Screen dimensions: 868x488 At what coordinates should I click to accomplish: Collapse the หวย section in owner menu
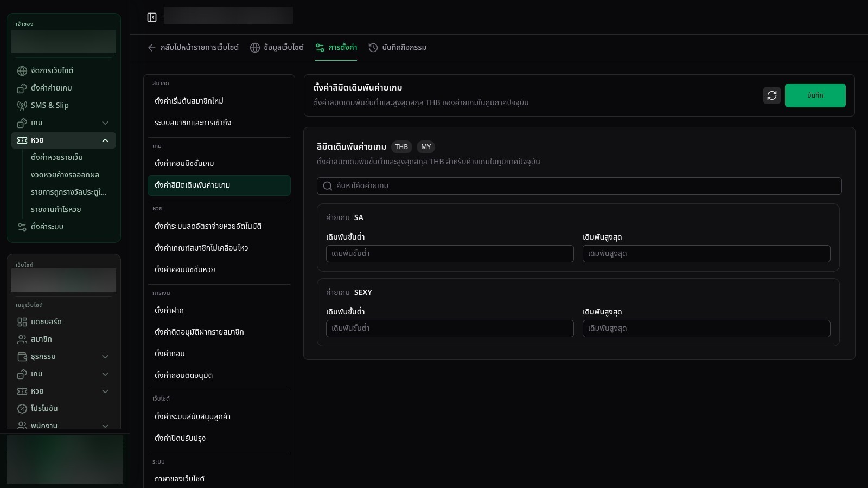point(105,140)
